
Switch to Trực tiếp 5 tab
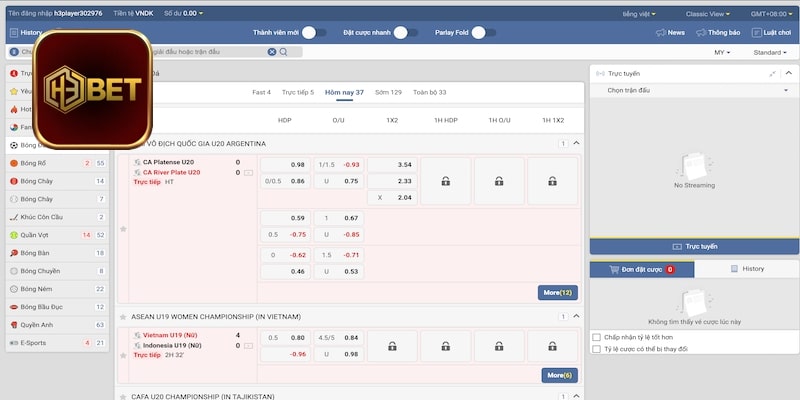(298, 92)
